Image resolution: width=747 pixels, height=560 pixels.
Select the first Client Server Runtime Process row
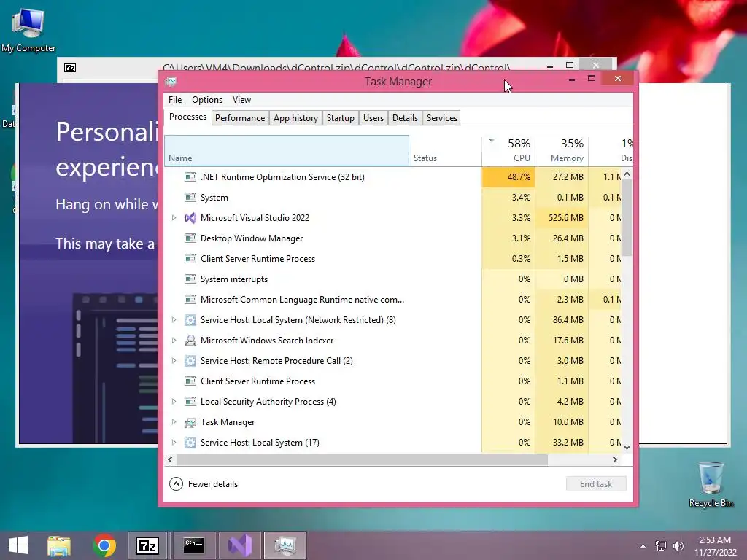pos(393,259)
